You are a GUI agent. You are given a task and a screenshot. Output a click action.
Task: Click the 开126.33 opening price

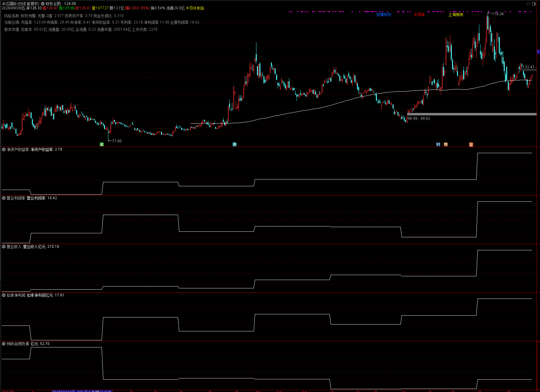coord(34,8)
